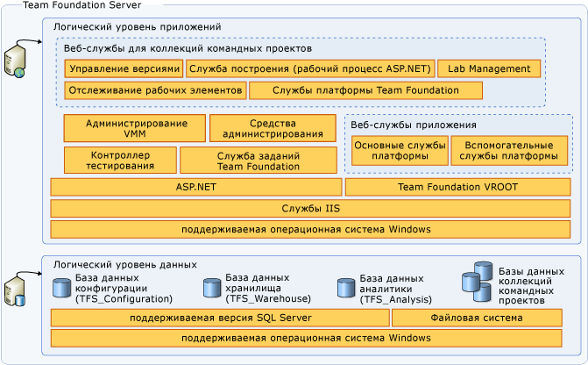Select the Управление версиями box

tap(124, 68)
